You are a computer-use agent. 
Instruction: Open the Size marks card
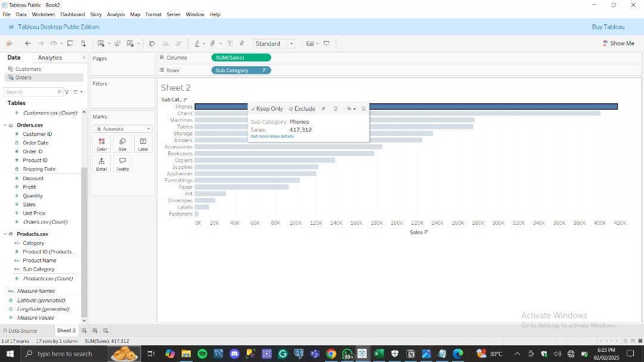tap(122, 144)
